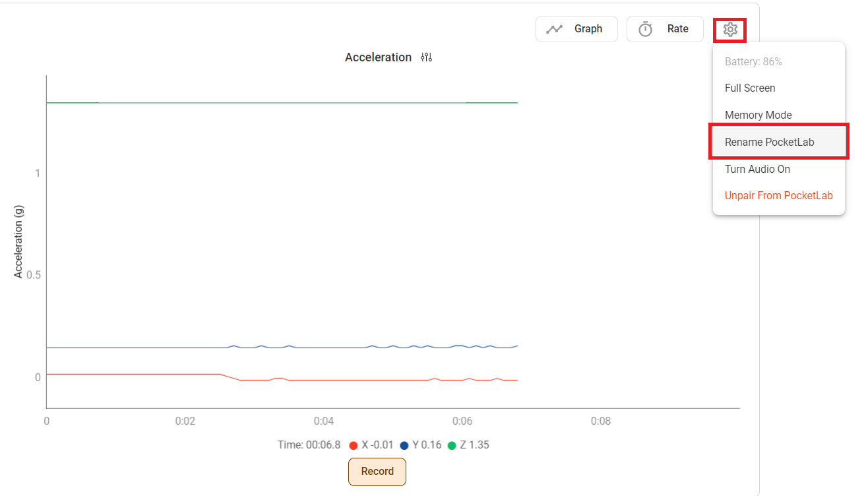
Task: Toggle Turn Audio On option
Action: (757, 169)
